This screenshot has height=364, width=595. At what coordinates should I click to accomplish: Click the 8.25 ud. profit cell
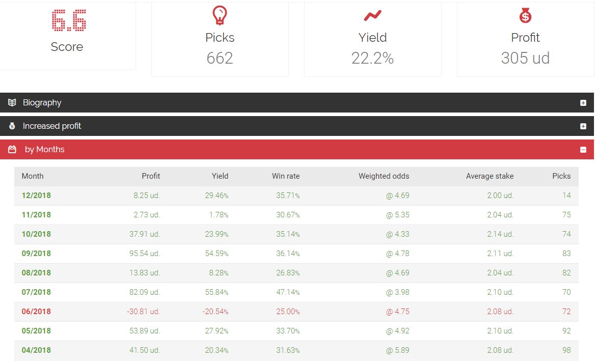pos(147,195)
